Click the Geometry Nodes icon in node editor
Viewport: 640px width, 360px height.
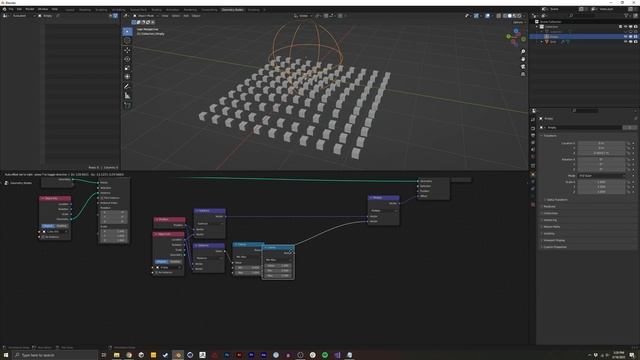6,183
